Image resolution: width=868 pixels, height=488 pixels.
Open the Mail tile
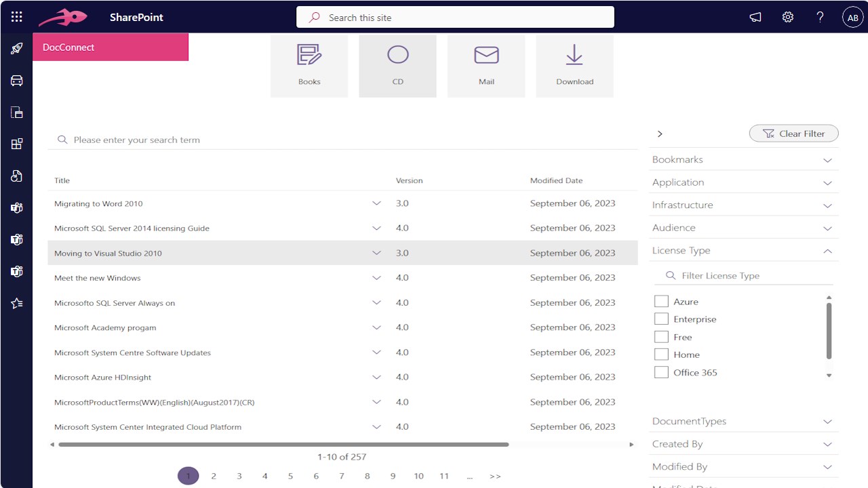click(486, 66)
